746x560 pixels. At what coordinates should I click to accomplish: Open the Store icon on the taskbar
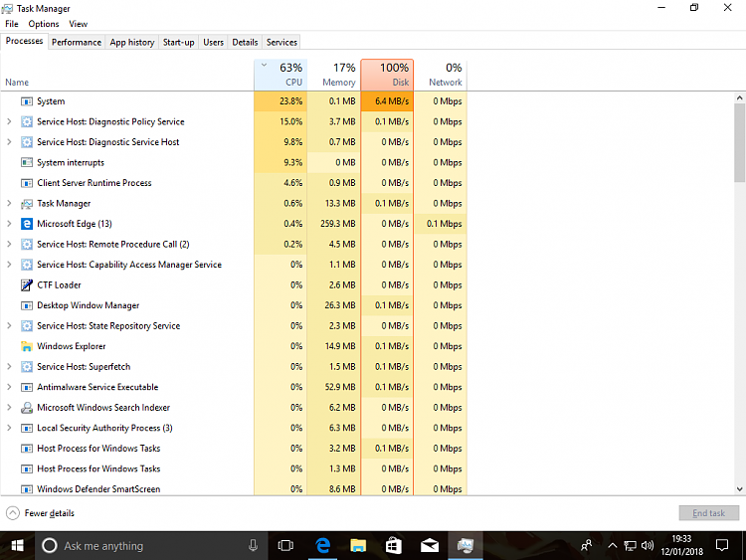[x=393, y=545]
